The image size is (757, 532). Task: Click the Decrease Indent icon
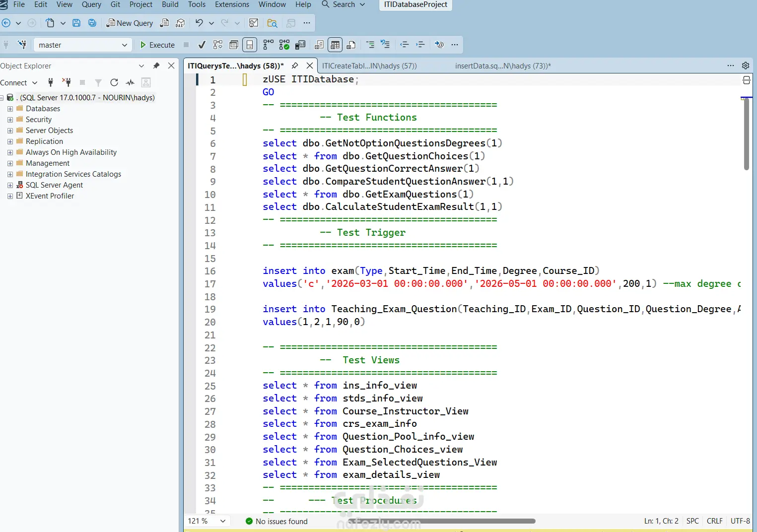pyautogui.click(x=405, y=45)
